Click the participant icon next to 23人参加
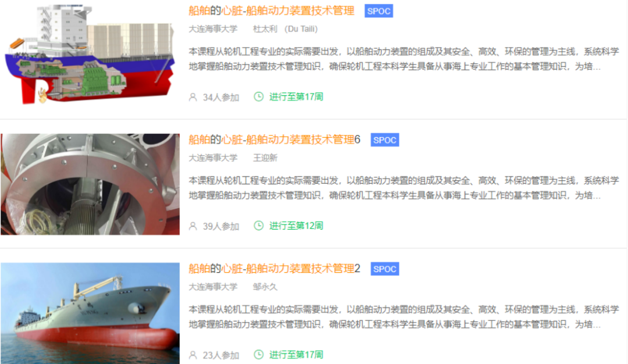Image resolution: width=628 pixels, height=364 pixels. tap(193, 355)
